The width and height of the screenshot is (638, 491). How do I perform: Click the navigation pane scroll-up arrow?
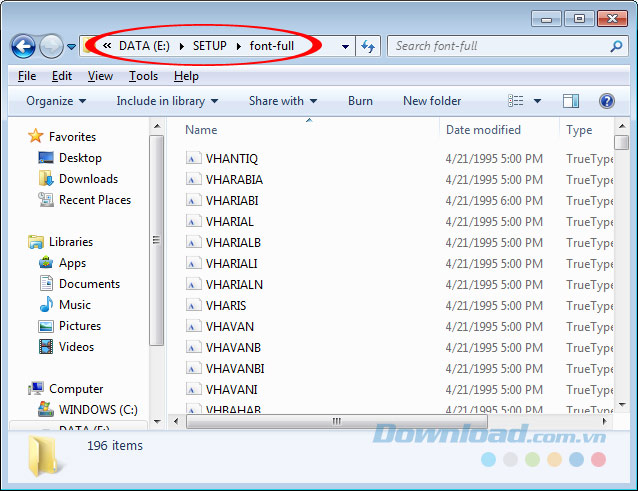[157, 127]
